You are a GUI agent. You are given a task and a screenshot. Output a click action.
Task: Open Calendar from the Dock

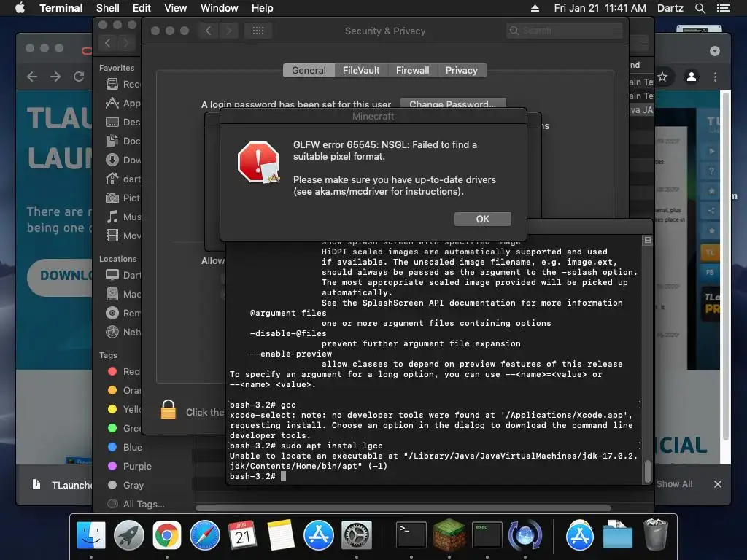click(x=242, y=535)
